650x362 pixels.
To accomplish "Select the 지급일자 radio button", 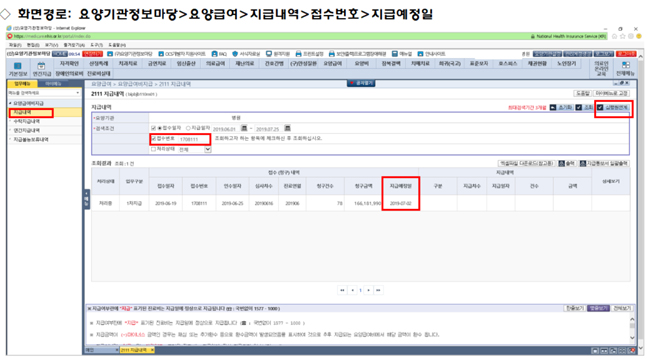I will [188, 128].
